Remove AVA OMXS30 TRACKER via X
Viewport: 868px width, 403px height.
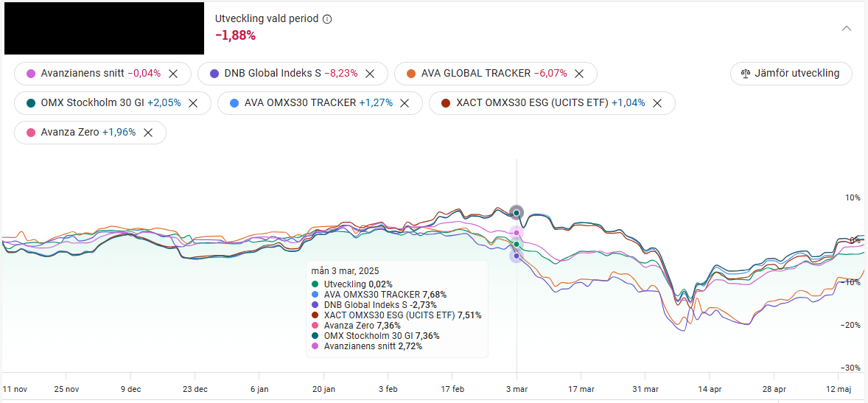pos(404,103)
